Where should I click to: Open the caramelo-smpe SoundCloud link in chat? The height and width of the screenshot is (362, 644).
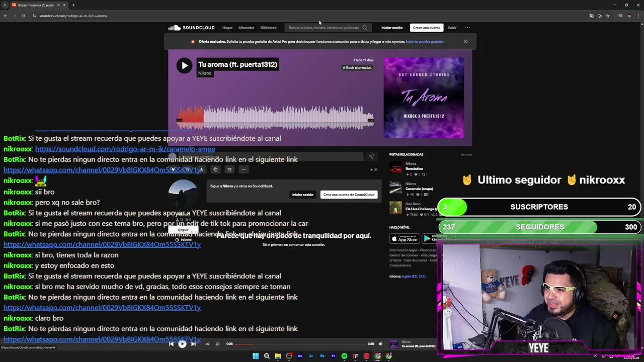[125, 149]
